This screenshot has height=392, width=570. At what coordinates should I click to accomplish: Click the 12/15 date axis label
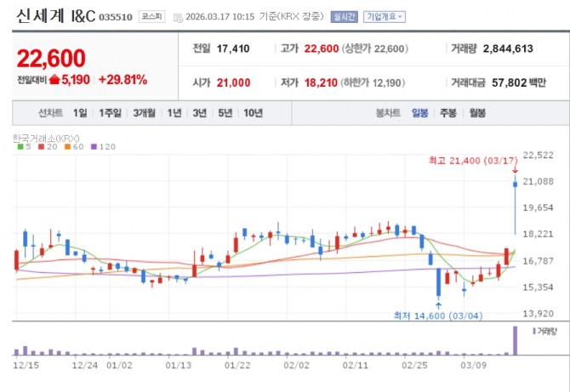(x=26, y=365)
